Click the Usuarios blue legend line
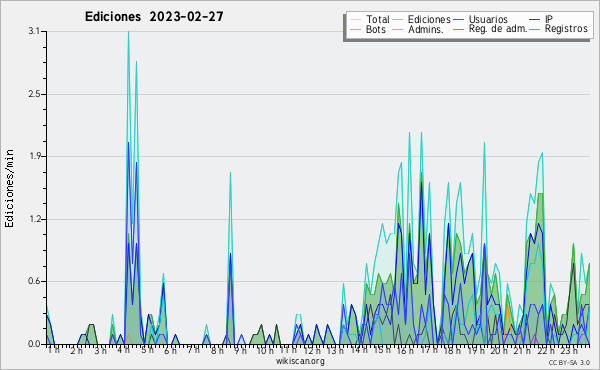This screenshot has height=370, width=600. pyautogui.click(x=458, y=20)
